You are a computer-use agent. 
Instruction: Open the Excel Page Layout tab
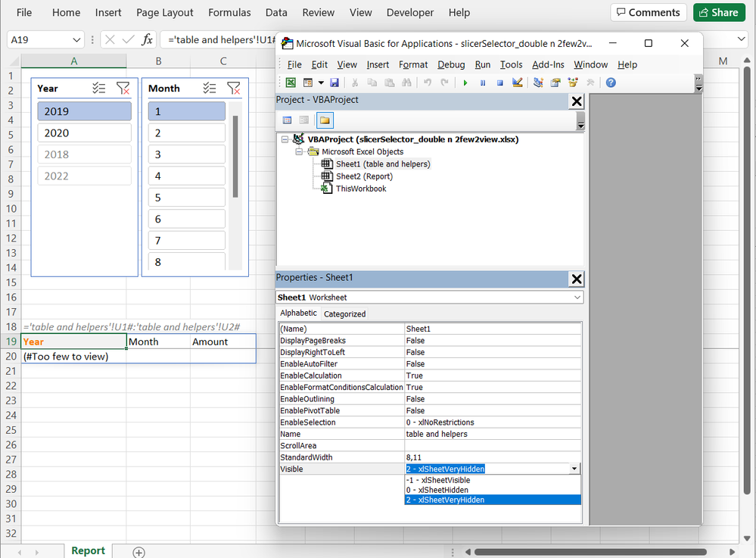[164, 13]
